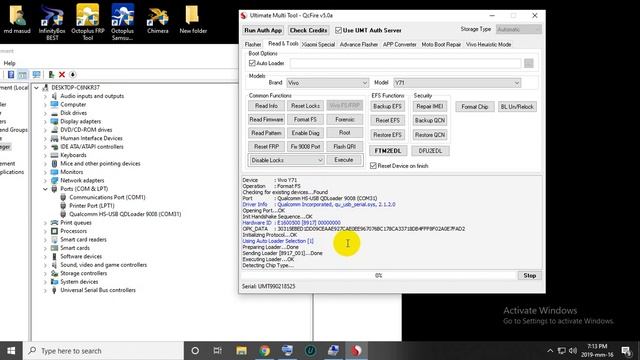Show hidden system tray icons
The height and width of the screenshot is (360, 640).
[x=550, y=351]
